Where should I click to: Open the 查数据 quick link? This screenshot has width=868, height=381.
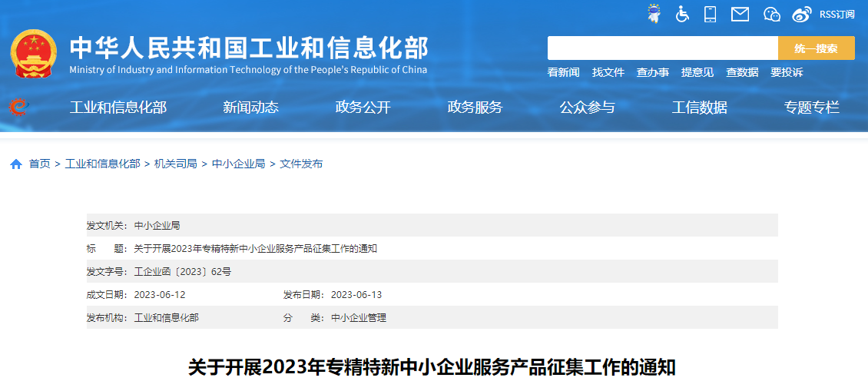point(742,72)
